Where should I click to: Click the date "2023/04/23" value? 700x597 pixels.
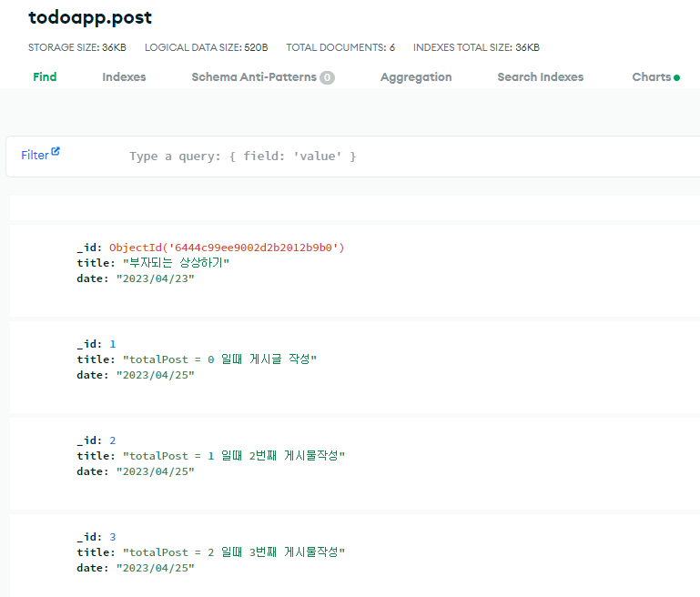156,278
